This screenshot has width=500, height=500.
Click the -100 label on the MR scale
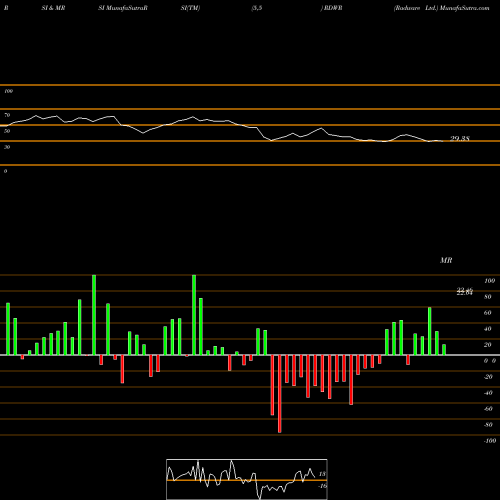pyautogui.click(x=490, y=441)
